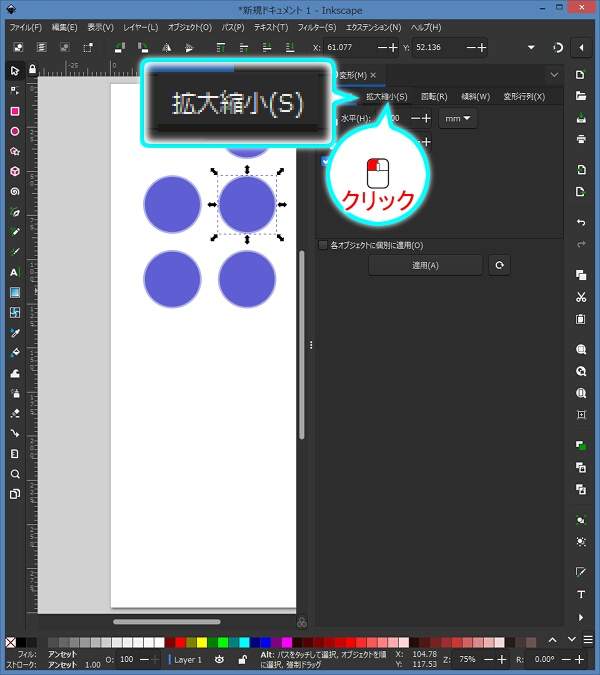This screenshot has width=600, height=675.
Task: Open toolbar overflow dropdown arrow
Action: pyautogui.click(x=531, y=47)
